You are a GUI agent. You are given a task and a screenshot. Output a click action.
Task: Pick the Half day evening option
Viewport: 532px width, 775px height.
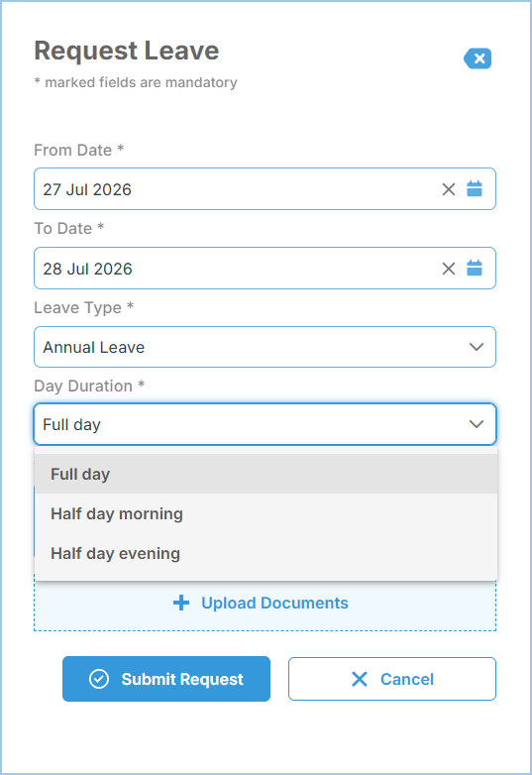(266, 553)
